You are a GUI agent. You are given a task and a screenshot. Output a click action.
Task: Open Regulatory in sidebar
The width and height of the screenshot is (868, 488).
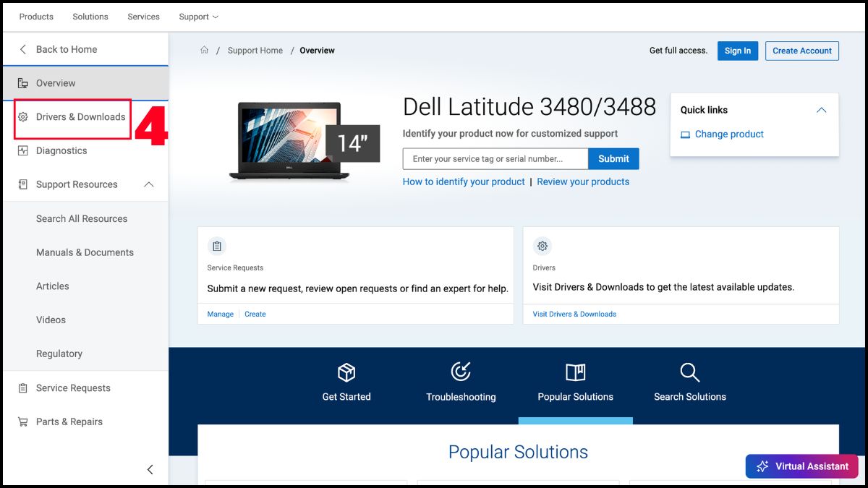[x=59, y=354]
